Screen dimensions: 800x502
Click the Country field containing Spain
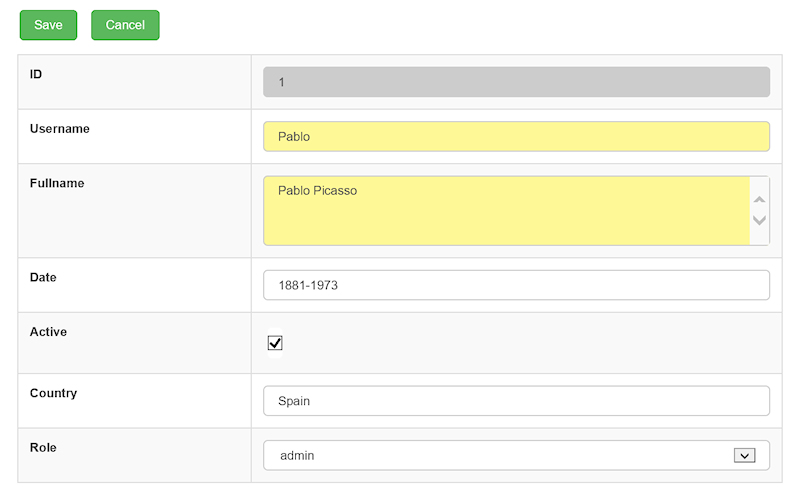pos(516,401)
